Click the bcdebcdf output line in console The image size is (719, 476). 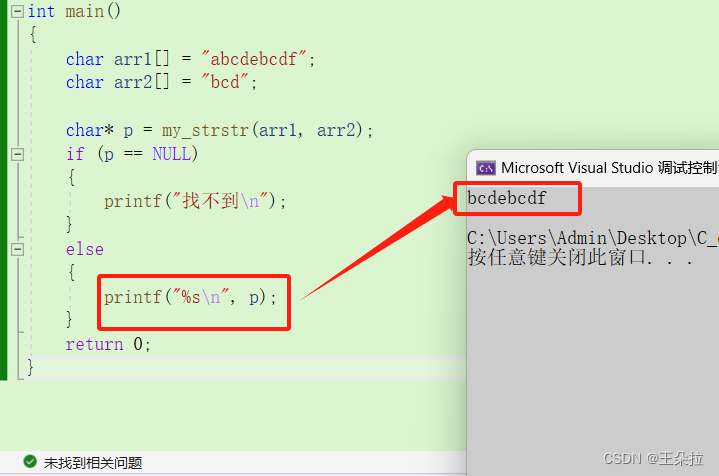507,199
